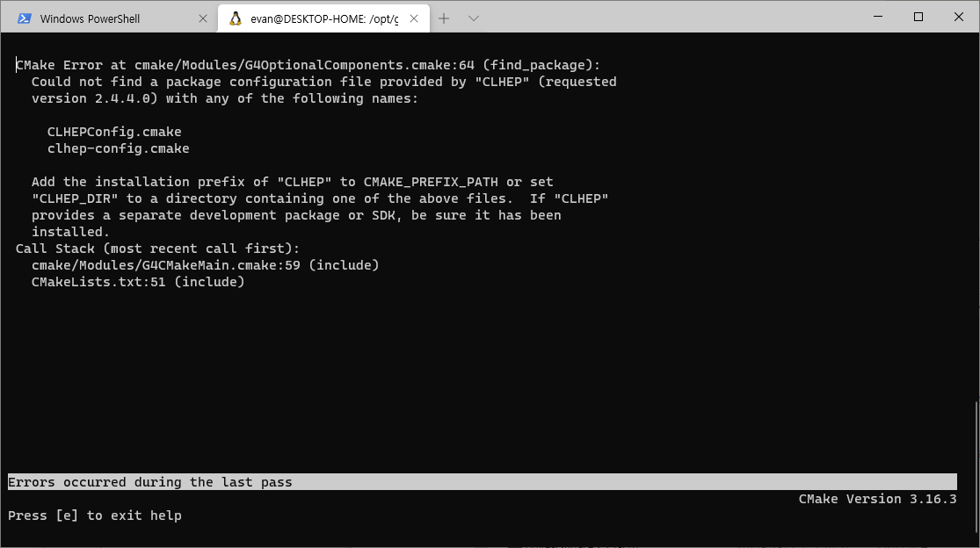Close the terminal window
Screen dimensions: 980x548
pyautogui.click(x=959, y=17)
